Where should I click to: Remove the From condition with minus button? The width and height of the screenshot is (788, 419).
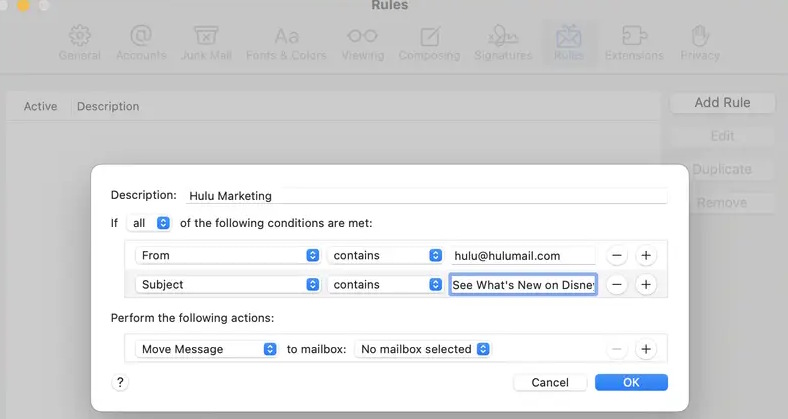pos(617,255)
